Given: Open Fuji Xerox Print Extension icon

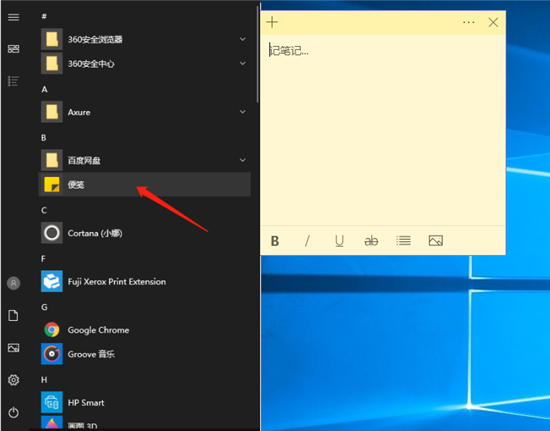Looking at the screenshot, I should tap(52, 281).
